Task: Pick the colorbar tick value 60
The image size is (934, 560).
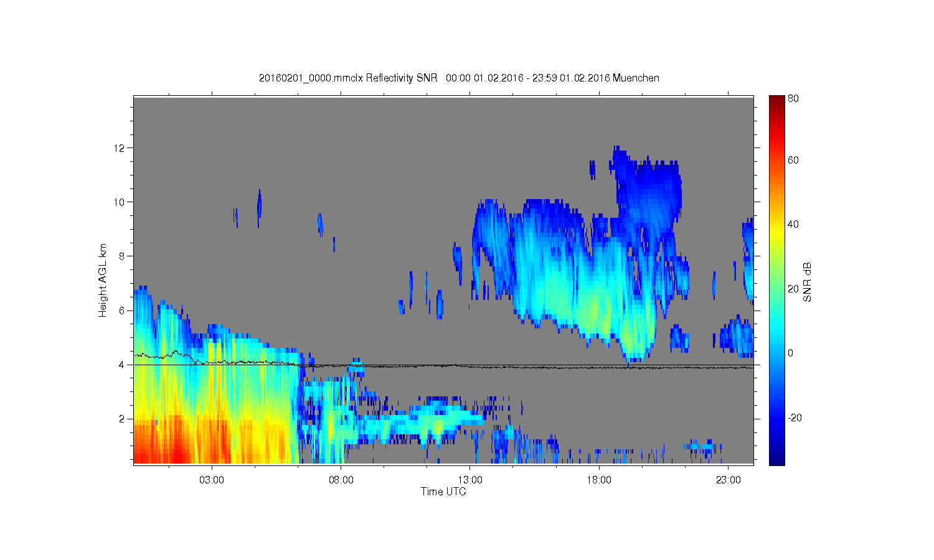Action: pyautogui.click(x=793, y=160)
